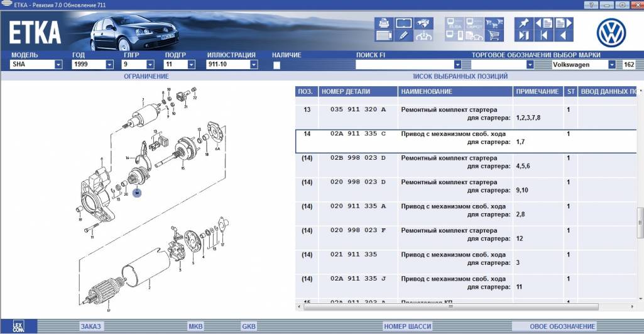Click the list view icon below printer

pyautogui.click(x=383, y=36)
